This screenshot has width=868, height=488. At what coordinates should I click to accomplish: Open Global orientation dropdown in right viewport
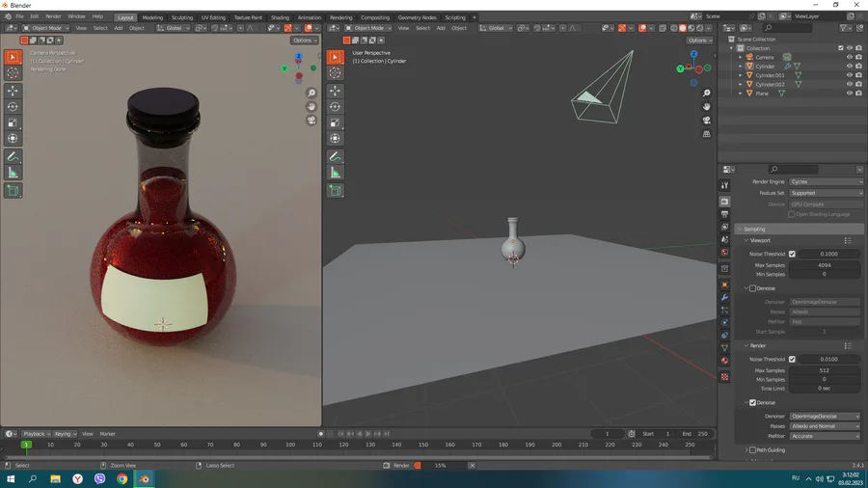click(x=495, y=28)
